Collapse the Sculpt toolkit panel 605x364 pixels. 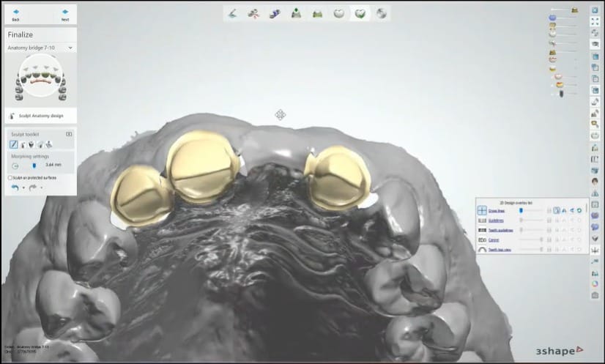[x=69, y=134]
